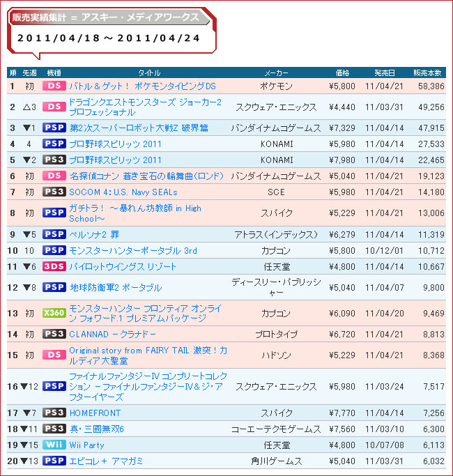
Task: Click the PSP badge beside ガチトラ！
Action: (x=54, y=213)
